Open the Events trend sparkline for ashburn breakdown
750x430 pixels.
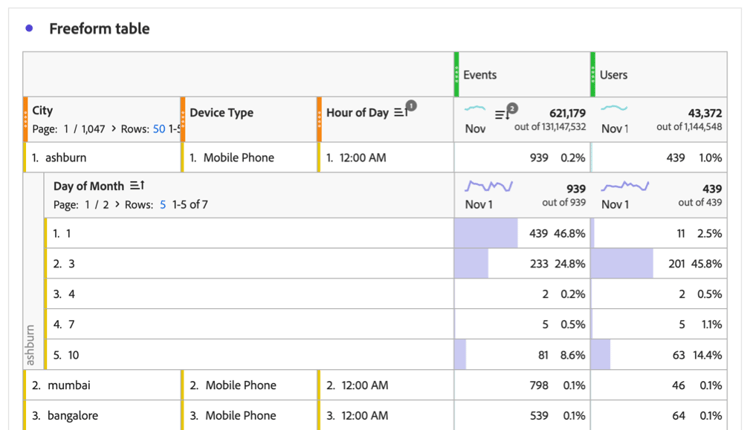pyautogui.click(x=489, y=186)
